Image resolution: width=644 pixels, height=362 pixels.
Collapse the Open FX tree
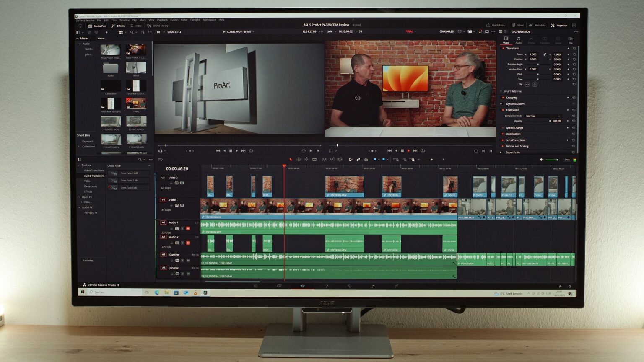pyautogui.click(x=79, y=197)
